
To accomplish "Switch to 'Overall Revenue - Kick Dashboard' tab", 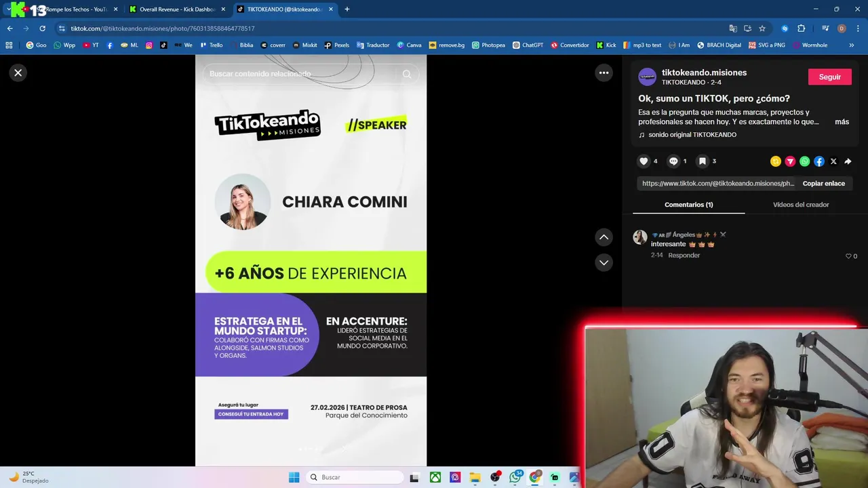I will (x=178, y=9).
